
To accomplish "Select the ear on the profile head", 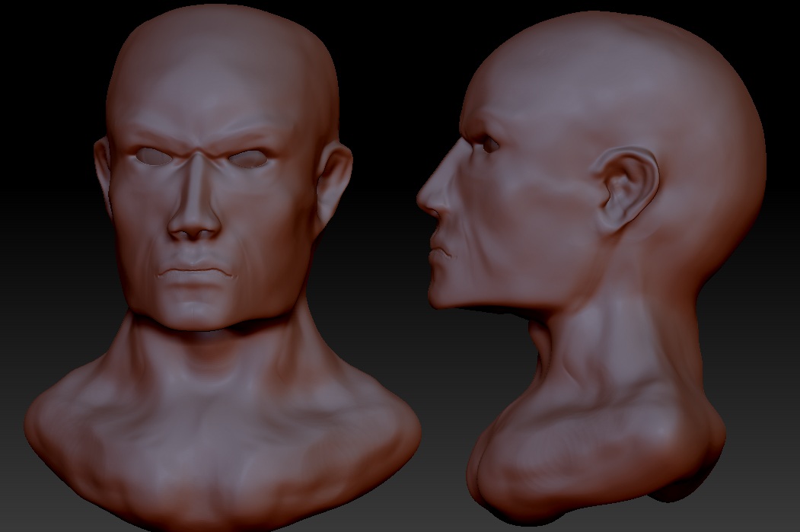I will (626, 190).
